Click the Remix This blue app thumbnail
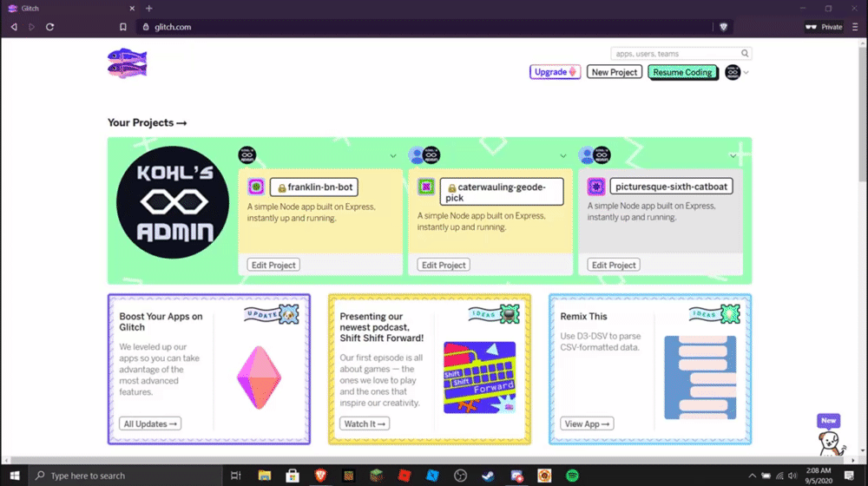Viewport: 868px width, 486px height. tap(700, 378)
